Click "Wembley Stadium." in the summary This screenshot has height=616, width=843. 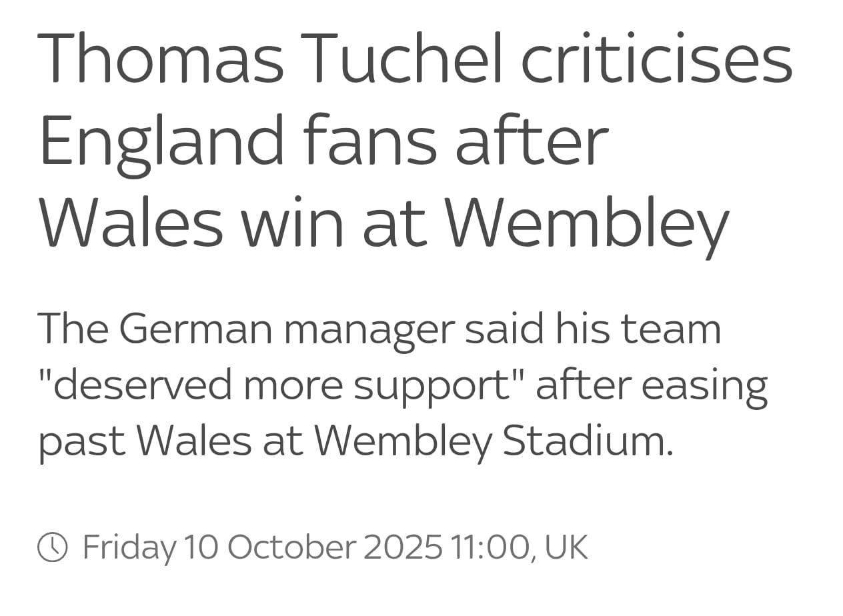point(493,440)
